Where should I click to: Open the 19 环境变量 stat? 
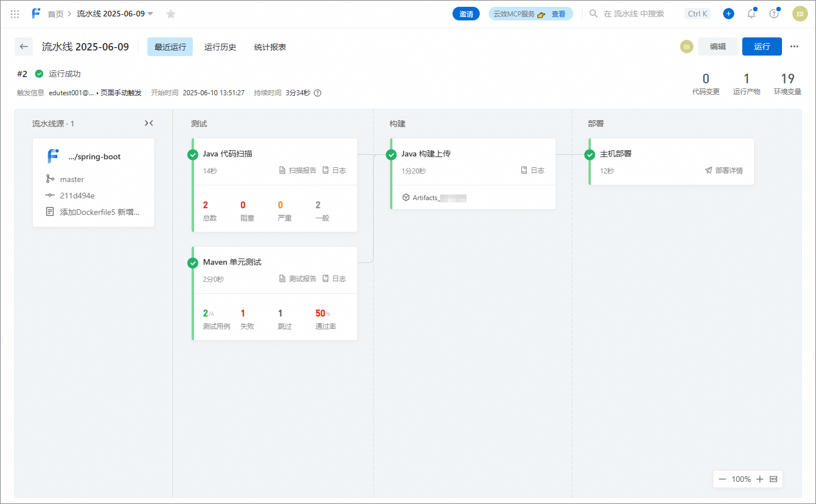[788, 83]
